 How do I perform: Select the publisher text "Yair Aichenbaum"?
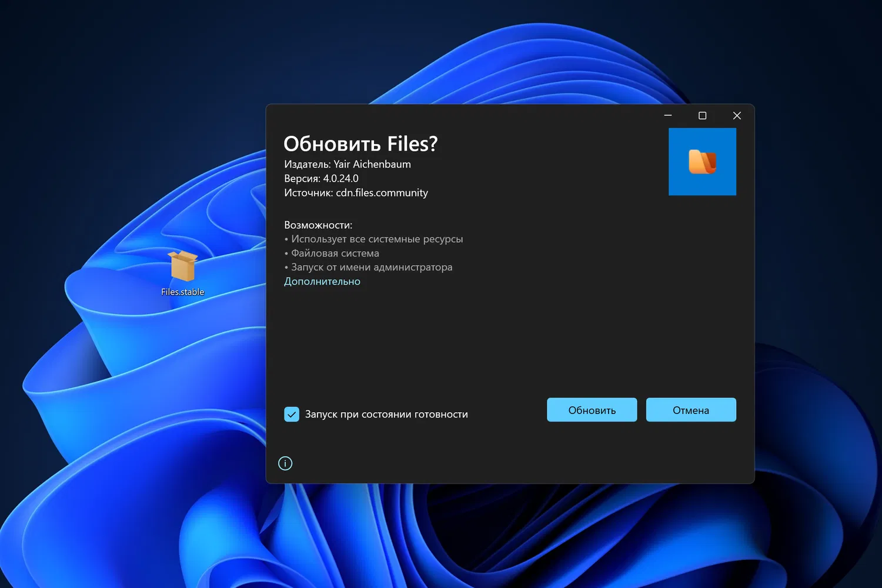[372, 164]
